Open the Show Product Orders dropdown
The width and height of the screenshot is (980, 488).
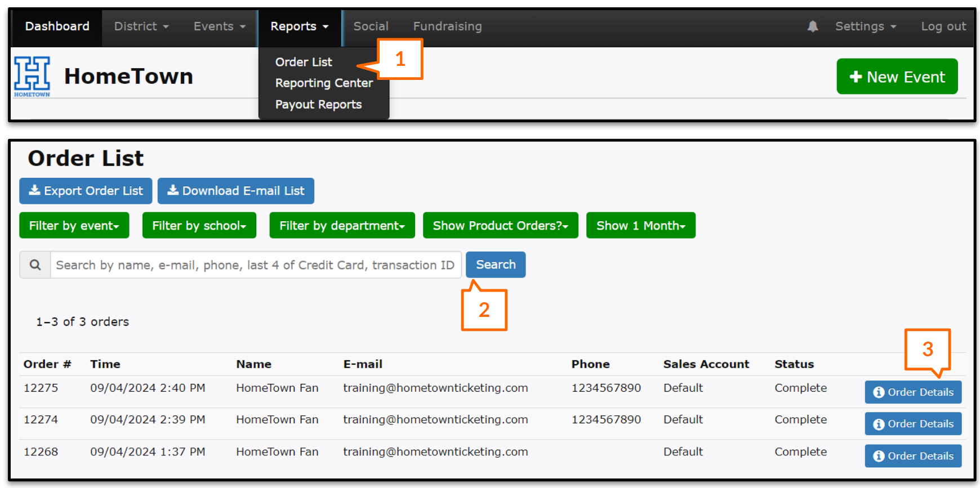(x=500, y=226)
